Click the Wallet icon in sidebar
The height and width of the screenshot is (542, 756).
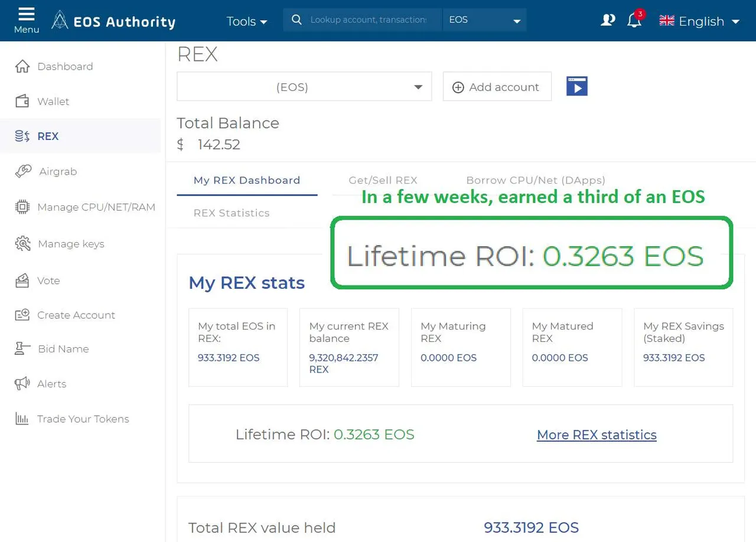tap(22, 101)
